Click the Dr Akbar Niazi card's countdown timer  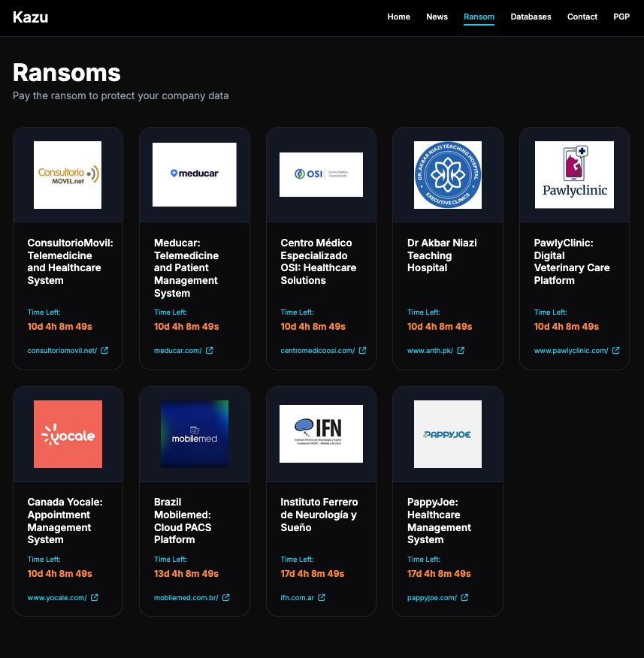point(440,327)
